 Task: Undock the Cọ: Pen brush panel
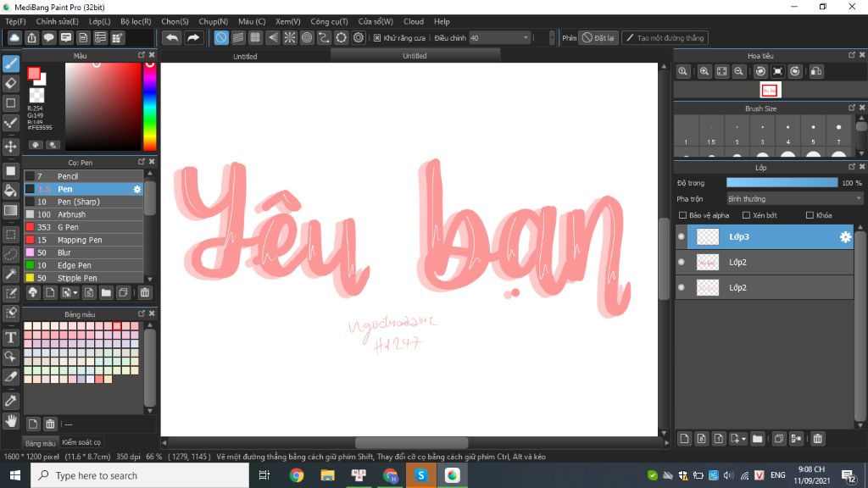click(142, 162)
